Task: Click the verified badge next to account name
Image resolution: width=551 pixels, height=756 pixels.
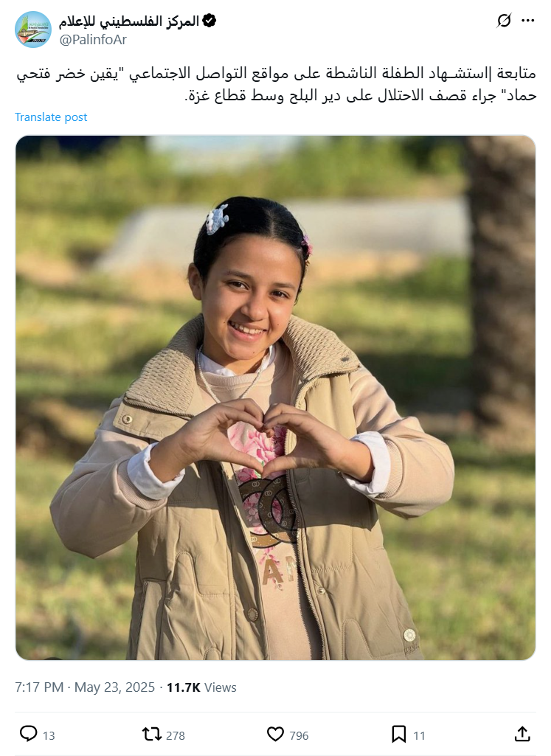Action: 209,21
